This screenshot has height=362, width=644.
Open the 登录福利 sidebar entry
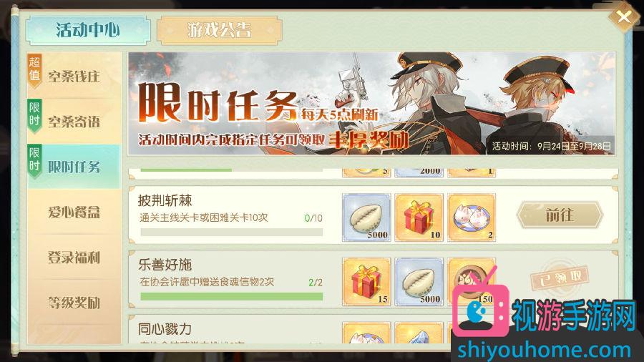[x=74, y=258]
